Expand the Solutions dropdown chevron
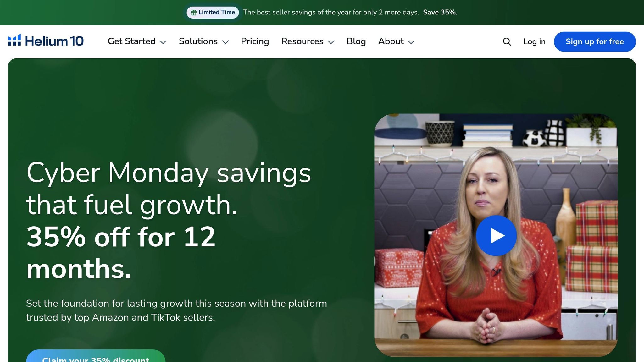The width and height of the screenshot is (644, 362). 225,42
